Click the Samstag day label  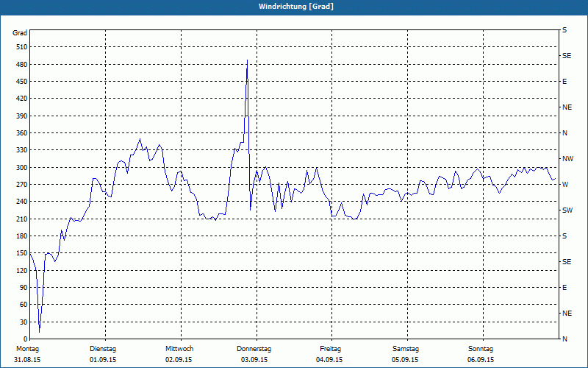coord(406,349)
